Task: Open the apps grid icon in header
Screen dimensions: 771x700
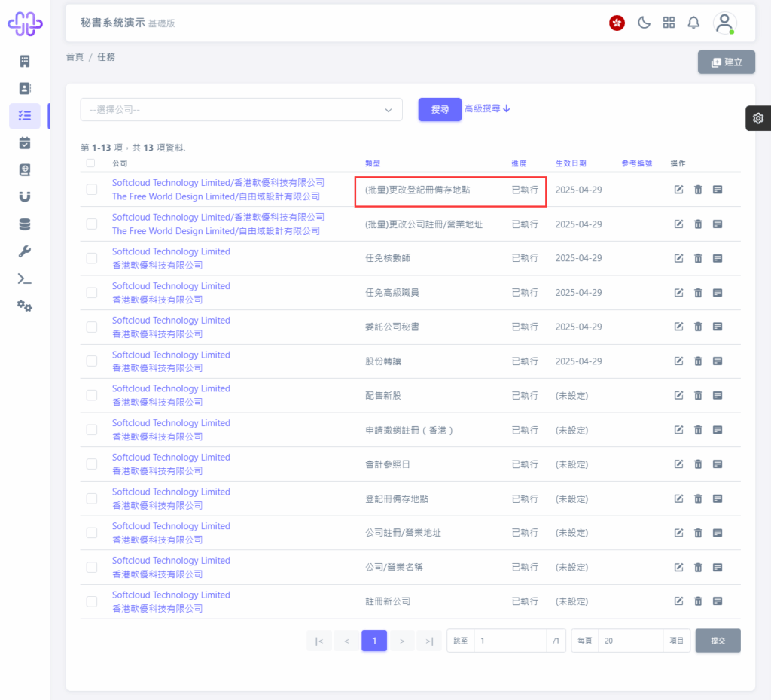Action: coord(669,23)
